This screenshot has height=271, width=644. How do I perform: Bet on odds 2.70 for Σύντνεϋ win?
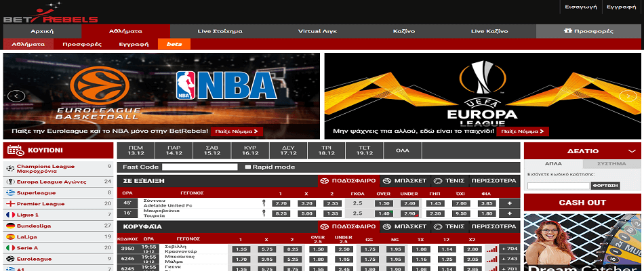point(281,203)
